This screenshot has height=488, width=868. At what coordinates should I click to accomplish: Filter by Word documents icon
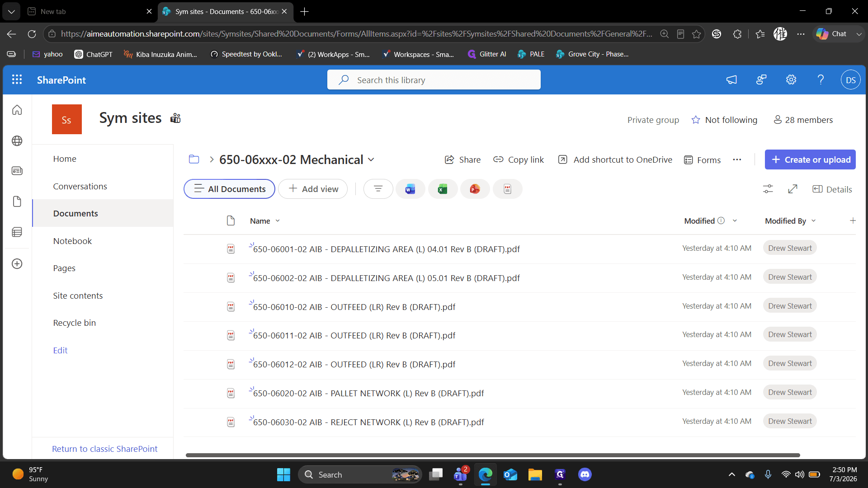tap(410, 189)
